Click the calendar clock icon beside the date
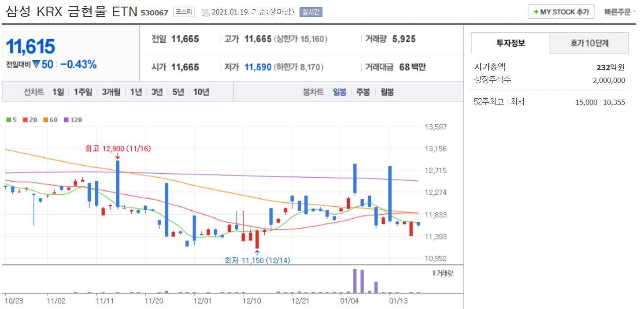 tap(206, 12)
